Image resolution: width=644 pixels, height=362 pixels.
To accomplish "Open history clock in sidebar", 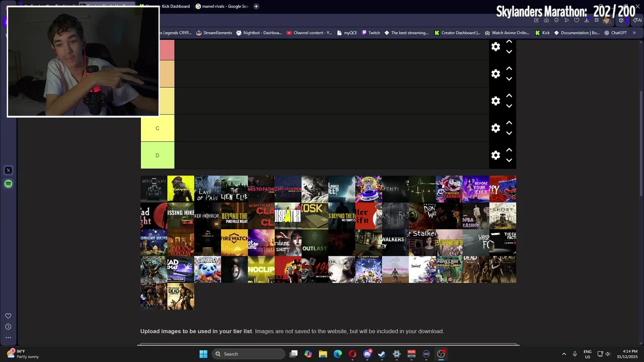I will pyautogui.click(x=8, y=327).
